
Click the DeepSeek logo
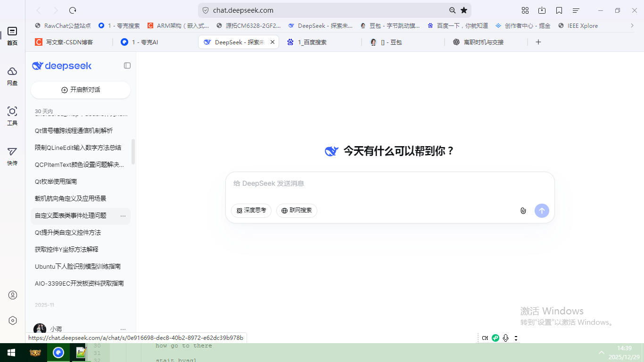(62, 66)
